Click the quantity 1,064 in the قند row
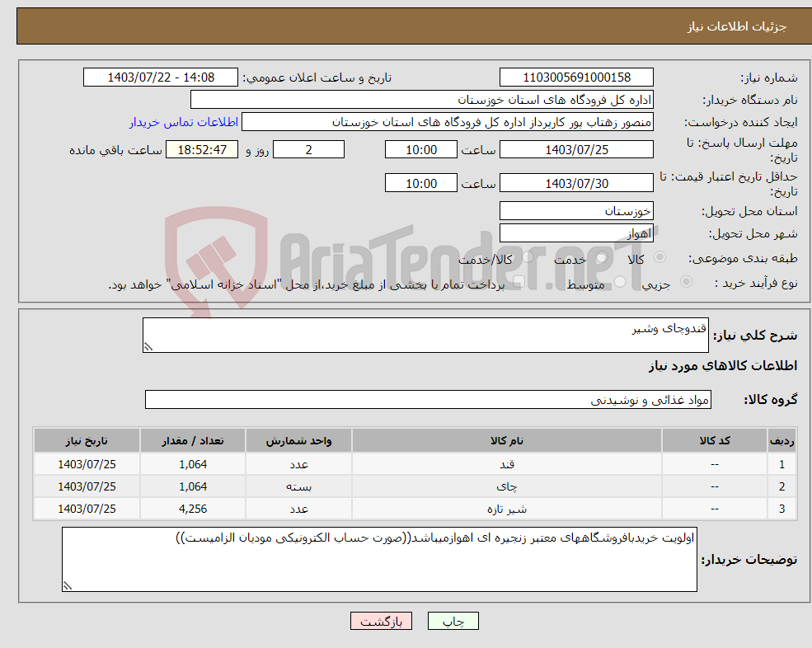 [193, 464]
